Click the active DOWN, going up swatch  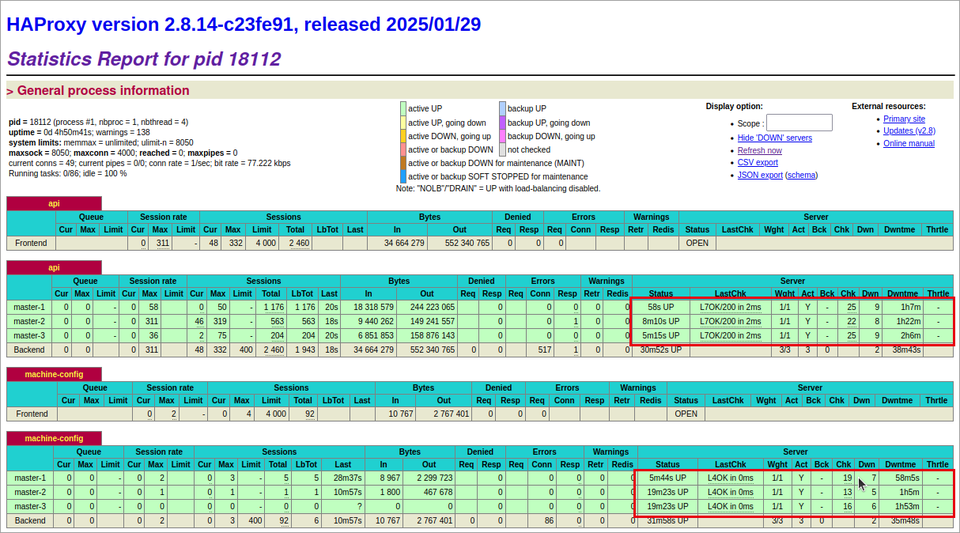pyautogui.click(x=403, y=136)
